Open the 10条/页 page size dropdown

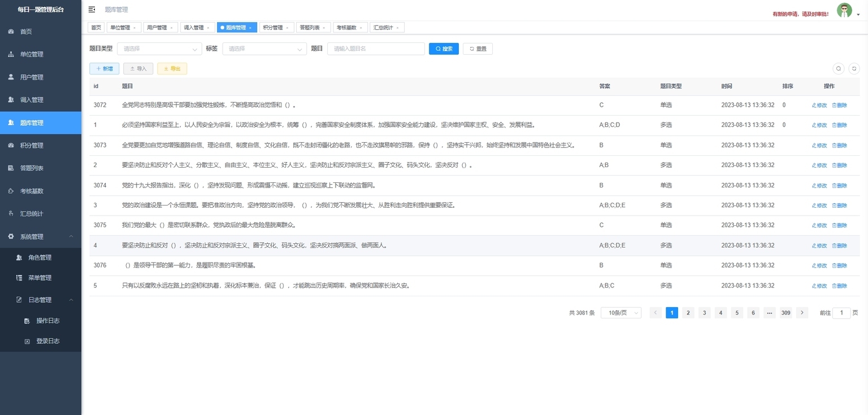[620, 313]
